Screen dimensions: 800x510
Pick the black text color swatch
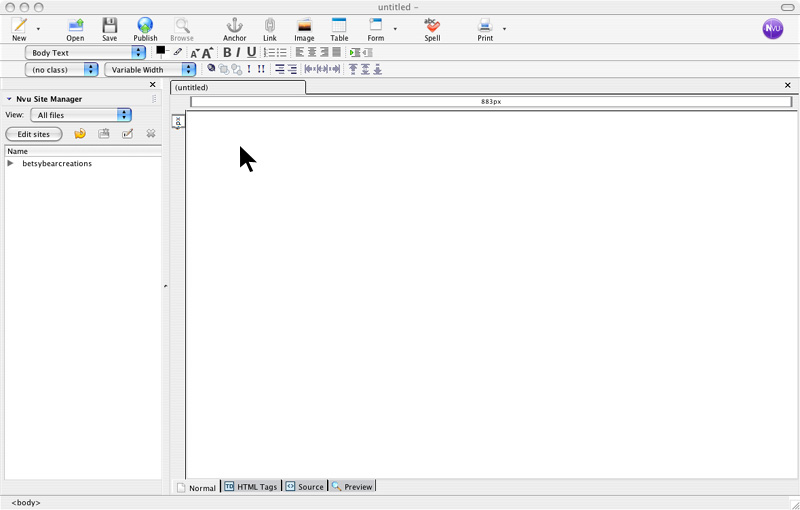tap(161, 50)
